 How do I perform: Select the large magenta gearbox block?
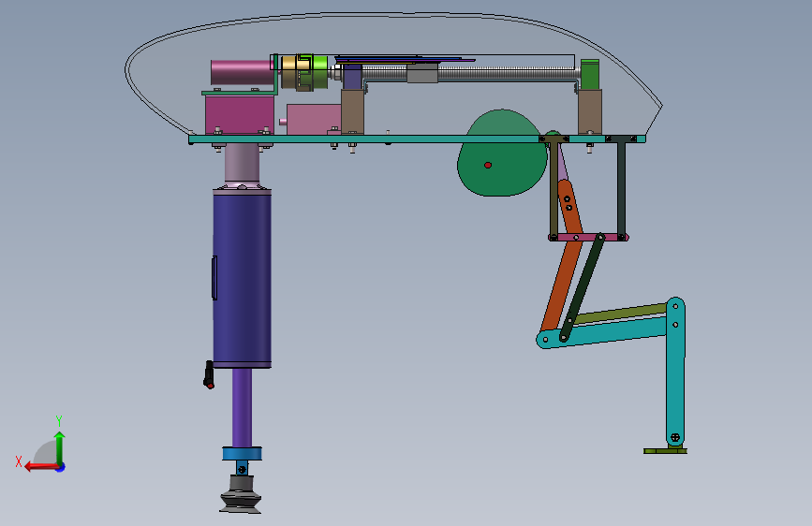(239, 114)
